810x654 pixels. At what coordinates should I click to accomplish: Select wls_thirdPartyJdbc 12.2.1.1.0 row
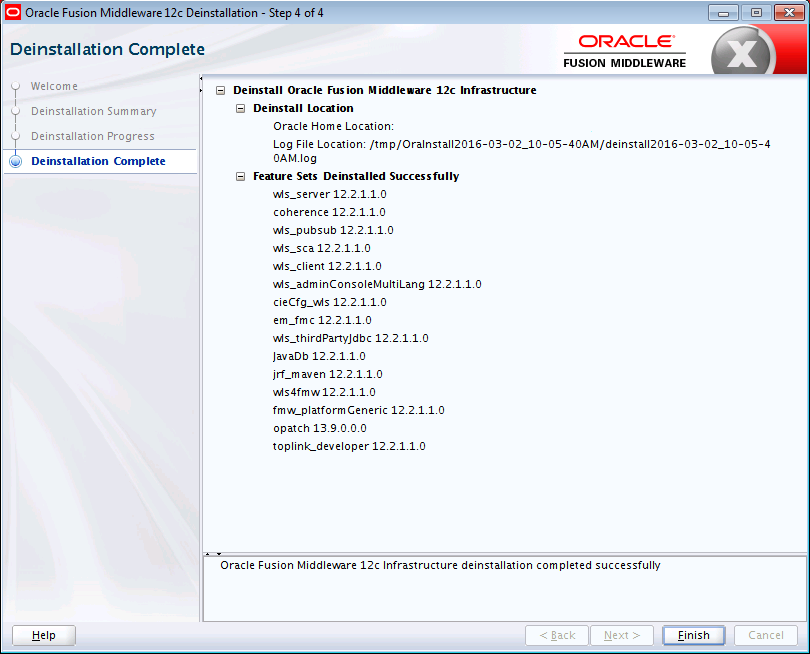[x=351, y=338]
